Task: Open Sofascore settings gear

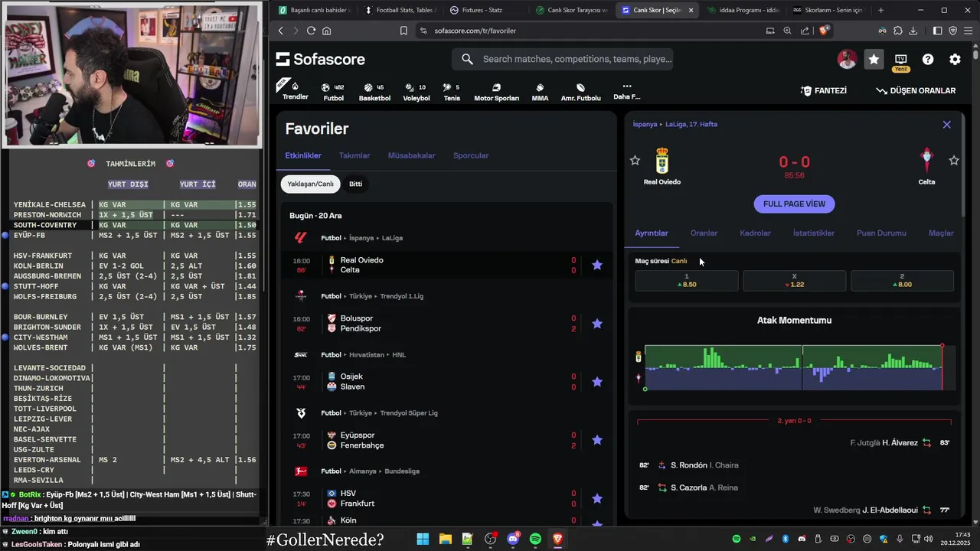Action: (x=955, y=59)
